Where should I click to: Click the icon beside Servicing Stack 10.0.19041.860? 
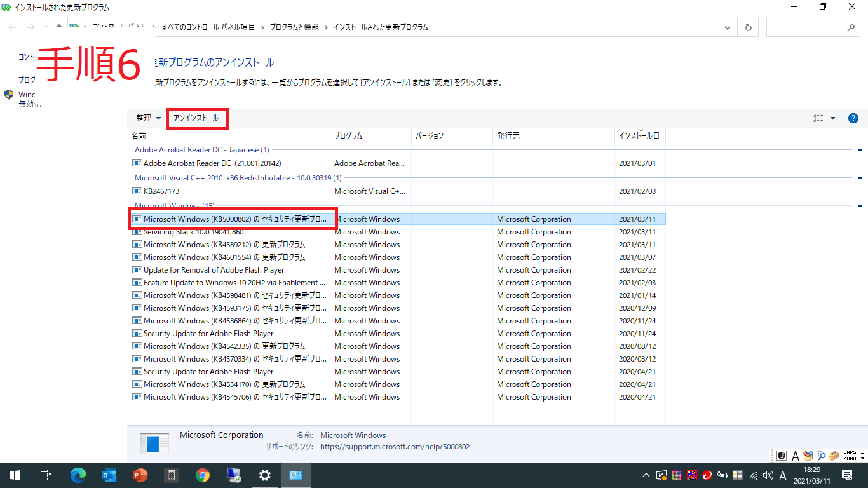tap(137, 232)
